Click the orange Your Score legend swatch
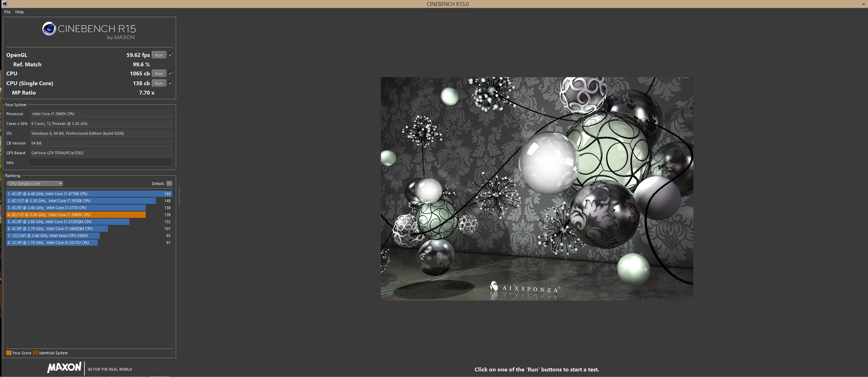The image size is (868, 377). (x=9, y=353)
